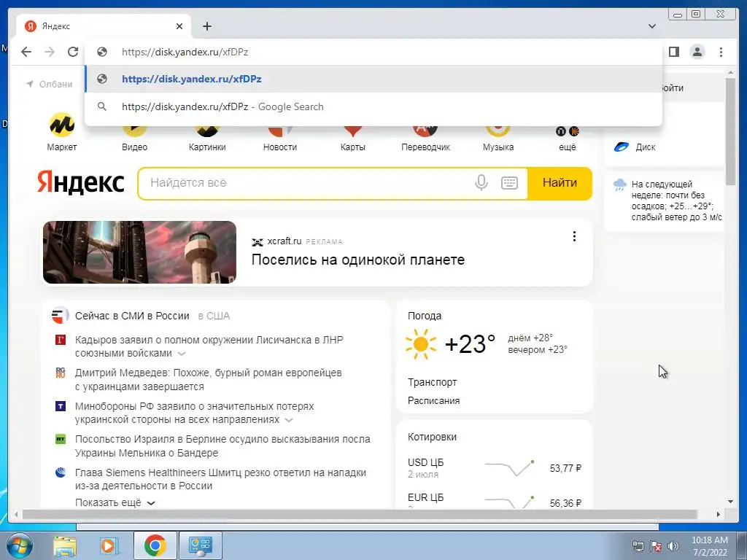Click the vertical scrollbar down arrow
747x560 pixels.
pos(730,502)
